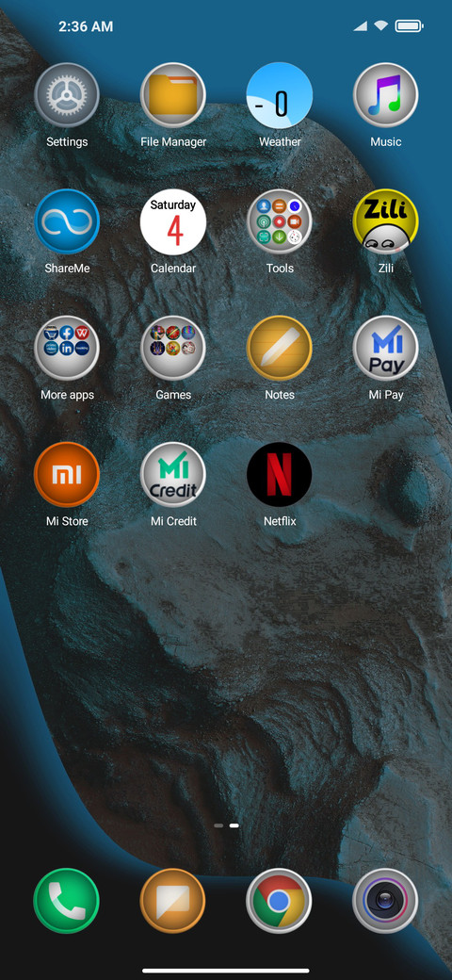Open the Calendar showing Saturday 4
The height and width of the screenshot is (980, 452).
coord(173,221)
